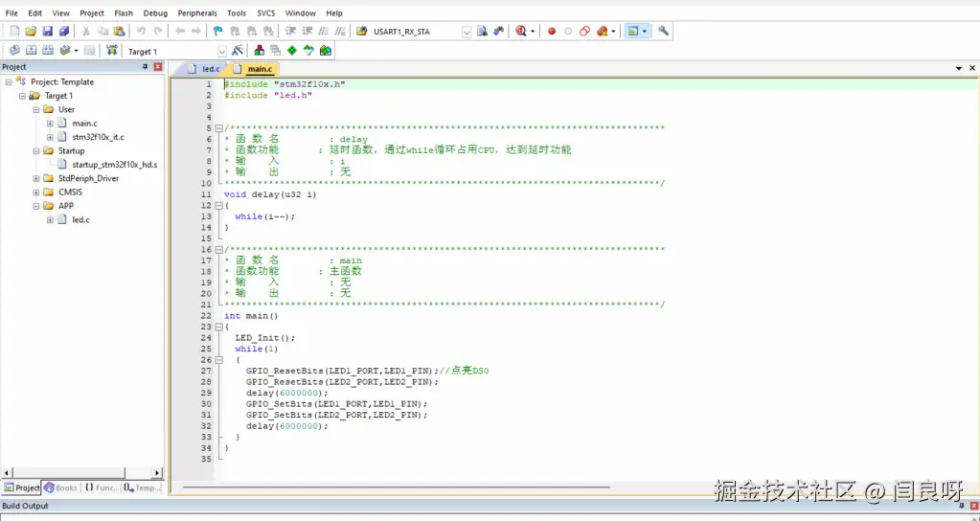Open Options for Target magic wand icon
Viewport: 980px width, 521px height.
[x=238, y=51]
